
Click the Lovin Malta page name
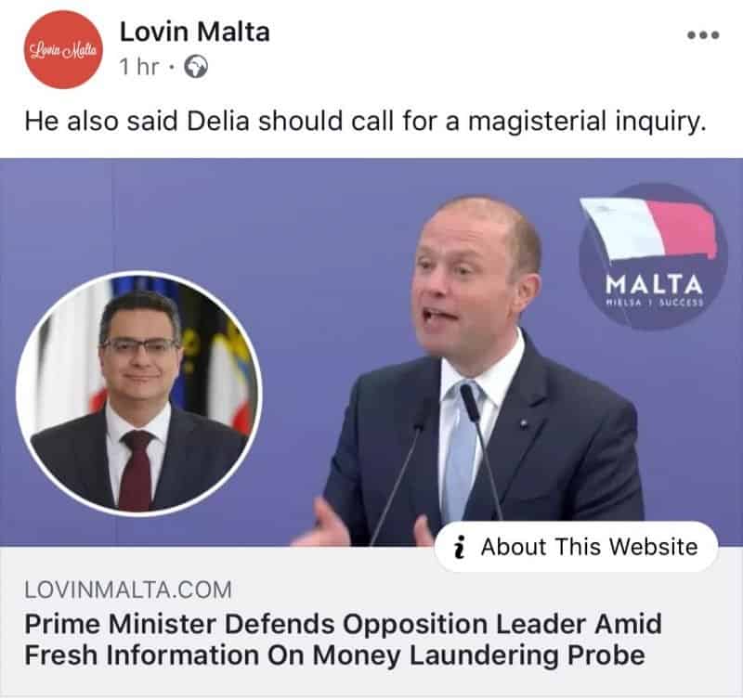pos(195,32)
